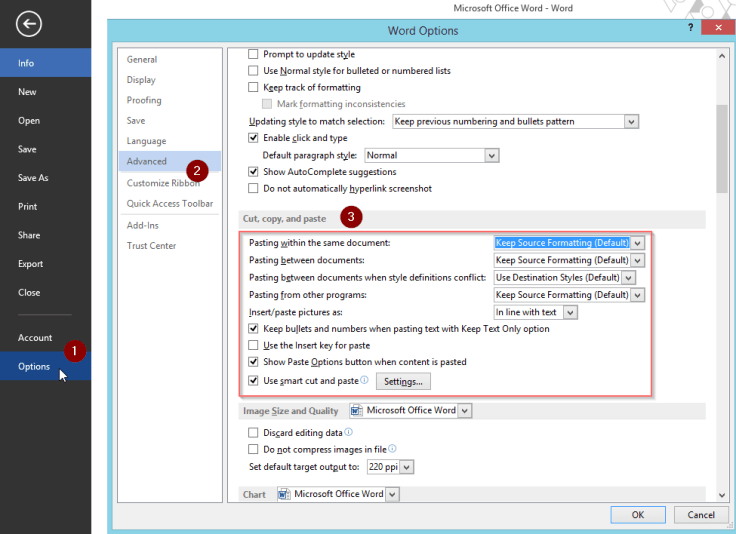Open default target output ppi dropdown
Image resolution: width=736 pixels, height=534 pixels.
pyautogui.click(x=406, y=467)
